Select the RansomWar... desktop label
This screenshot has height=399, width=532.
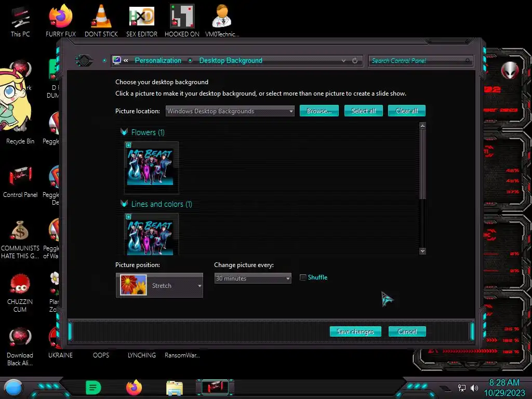click(x=182, y=355)
